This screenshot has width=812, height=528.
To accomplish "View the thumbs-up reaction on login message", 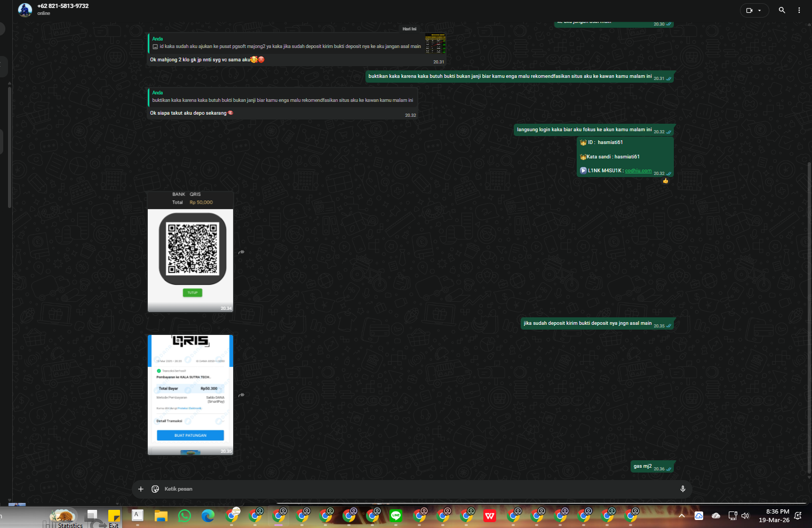I will (x=665, y=181).
